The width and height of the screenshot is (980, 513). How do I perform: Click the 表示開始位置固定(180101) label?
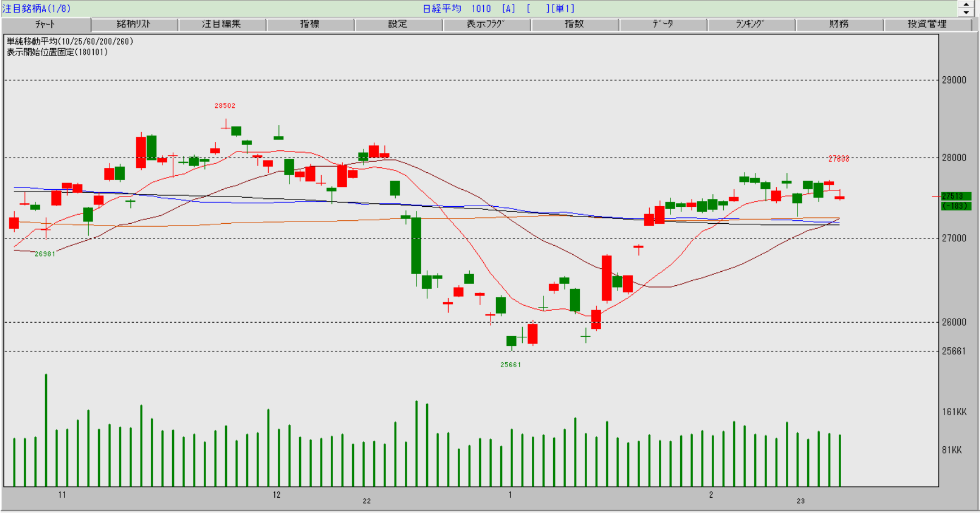[57, 52]
